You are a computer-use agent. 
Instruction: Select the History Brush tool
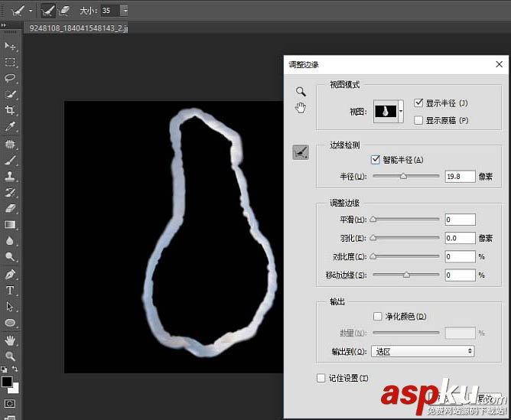10,193
